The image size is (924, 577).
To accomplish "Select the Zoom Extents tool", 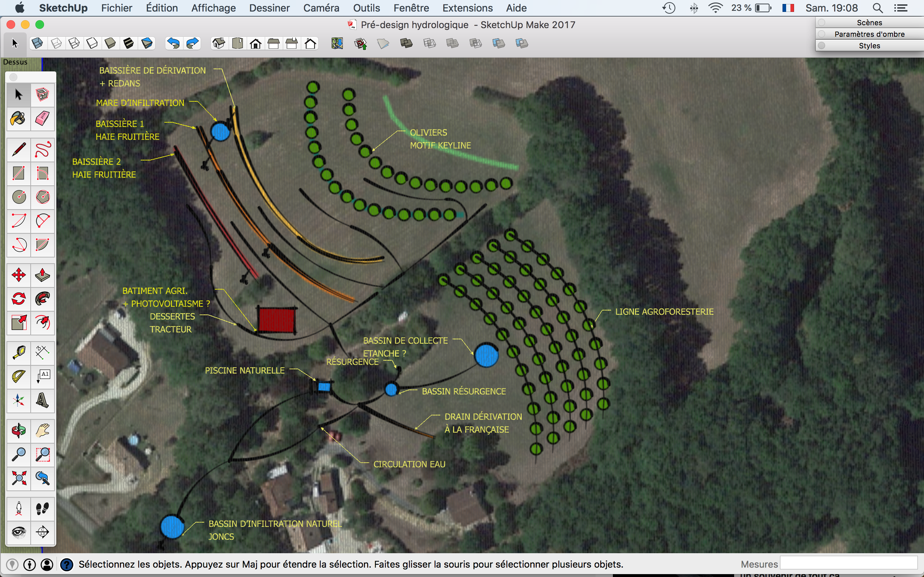I will pyautogui.click(x=18, y=478).
